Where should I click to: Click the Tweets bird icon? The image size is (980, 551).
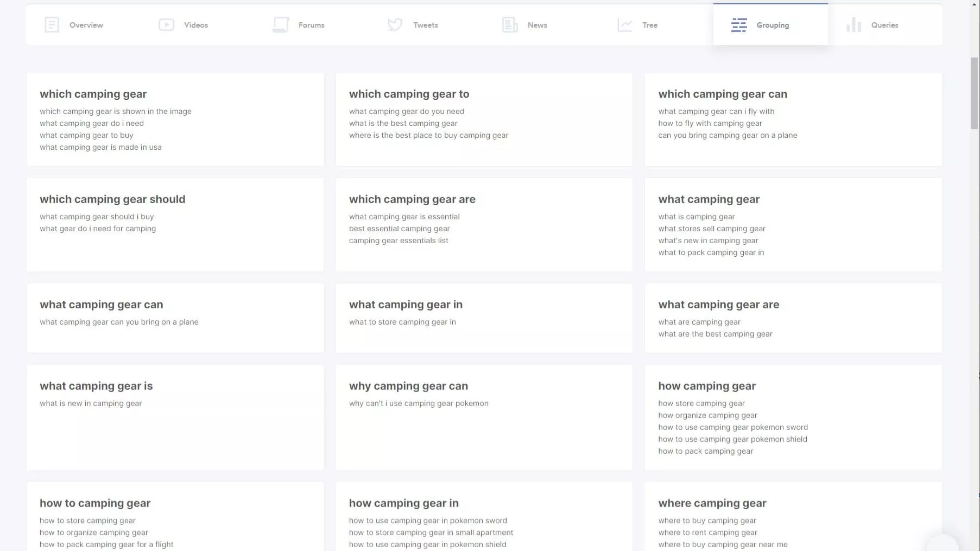pyautogui.click(x=395, y=25)
